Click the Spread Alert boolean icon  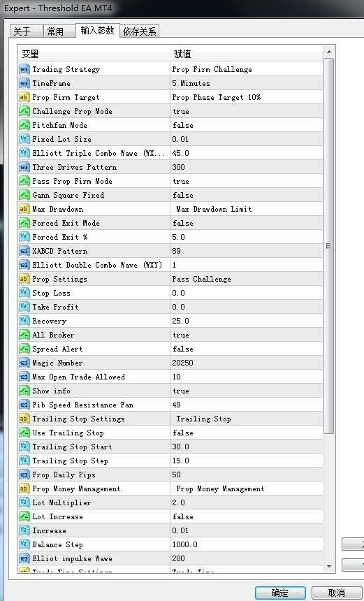click(24, 349)
